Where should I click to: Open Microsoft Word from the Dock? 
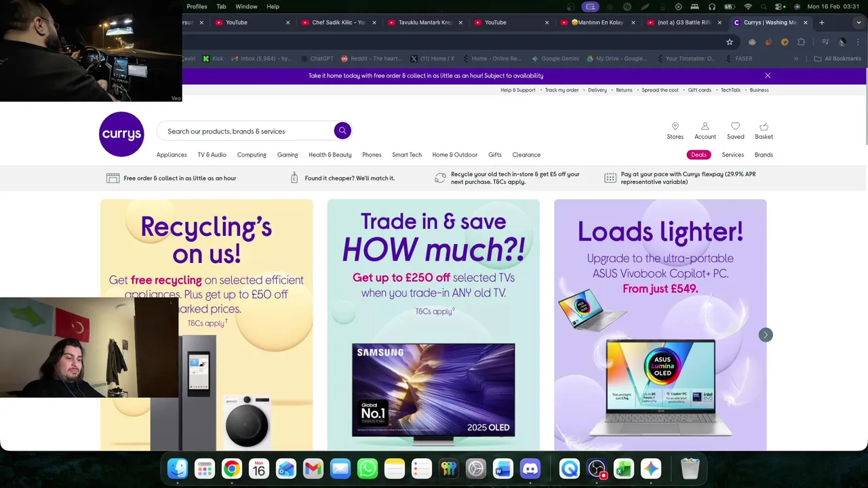tap(503, 468)
